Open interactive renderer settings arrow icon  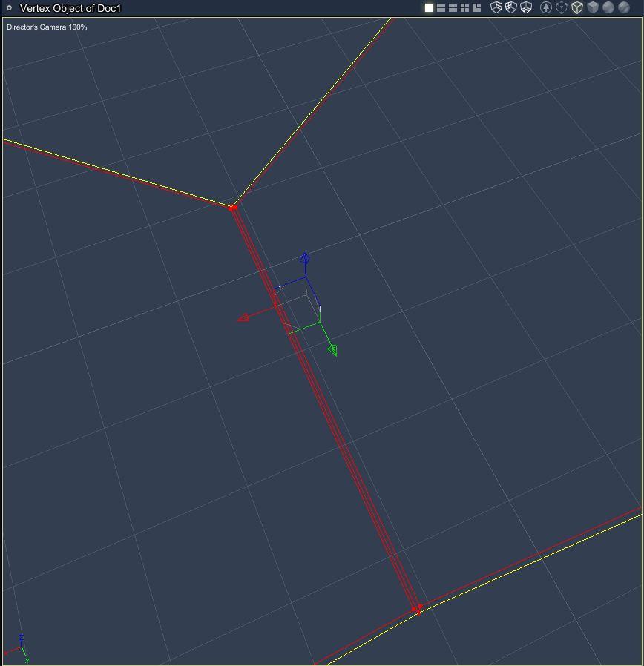click(546, 7)
